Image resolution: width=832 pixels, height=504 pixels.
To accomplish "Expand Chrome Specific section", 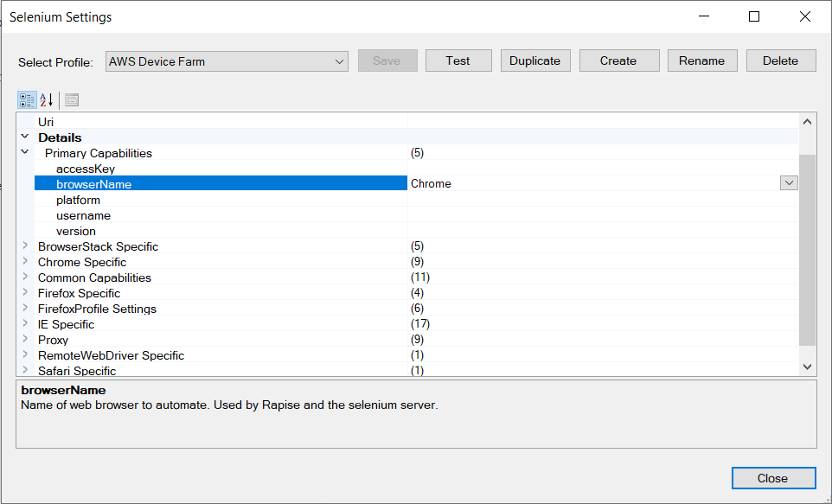I will point(25,262).
